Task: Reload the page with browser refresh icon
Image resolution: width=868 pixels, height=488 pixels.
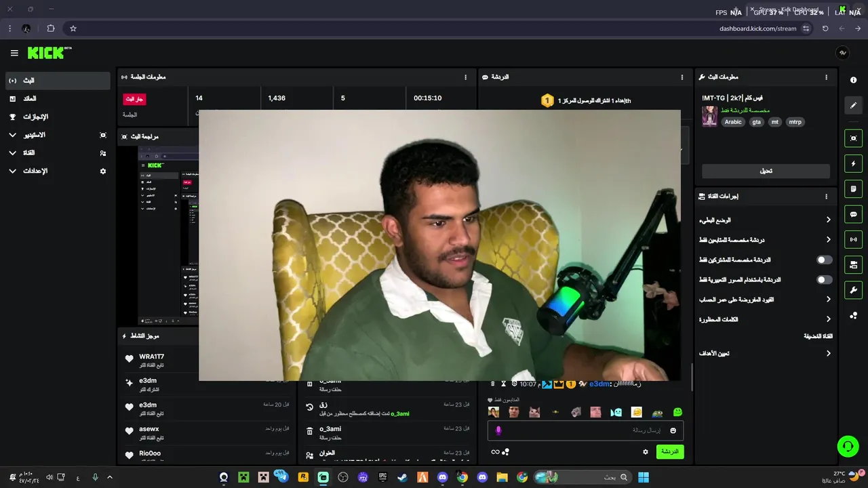Action: [x=825, y=28]
